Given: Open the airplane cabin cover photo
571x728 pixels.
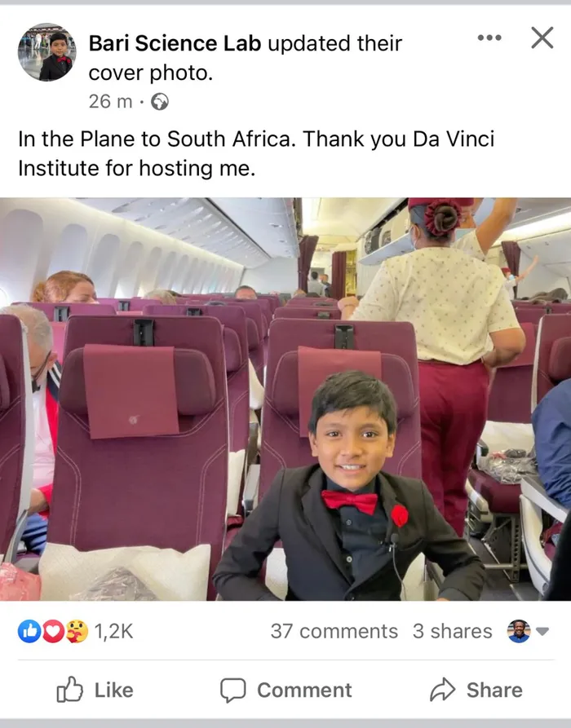Looking at the screenshot, I should pyautogui.click(x=285, y=399).
